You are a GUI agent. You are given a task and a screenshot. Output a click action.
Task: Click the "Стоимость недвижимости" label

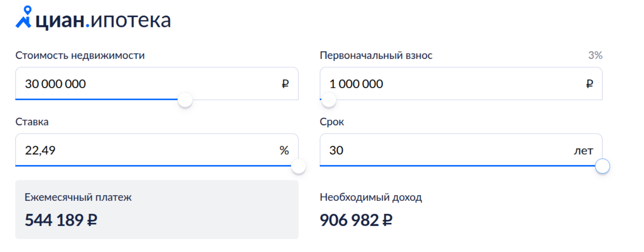click(80, 55)
